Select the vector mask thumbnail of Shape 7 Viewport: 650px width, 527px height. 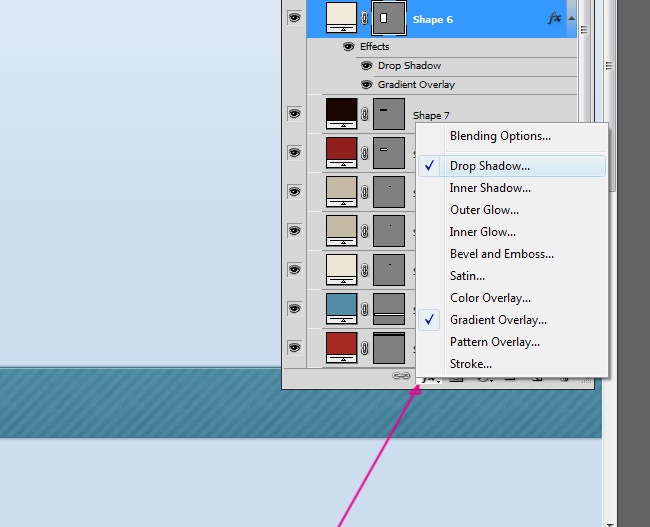[388, 113]
